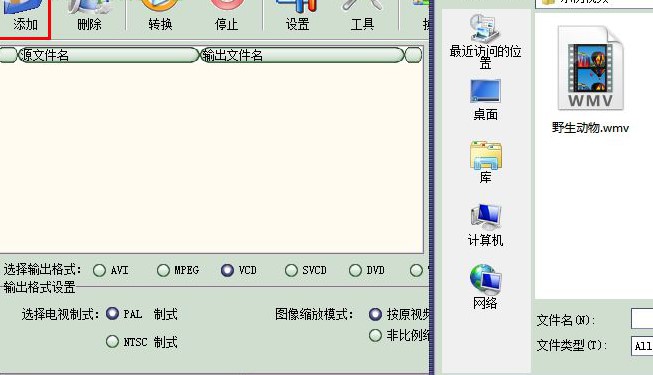Screen dimensions: 653x375
Task: Open 库 (Libraries) in dialog sidebar
Action: (486, 162)
